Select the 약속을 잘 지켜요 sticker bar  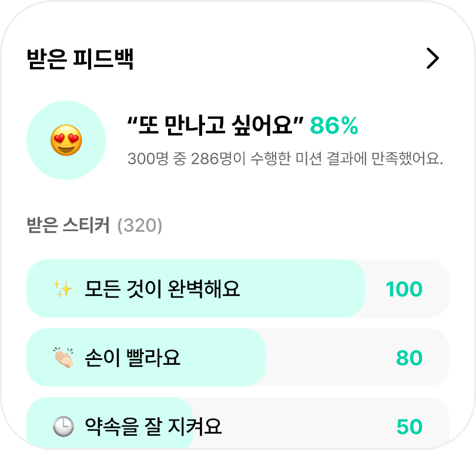click(x=238, y=423)
